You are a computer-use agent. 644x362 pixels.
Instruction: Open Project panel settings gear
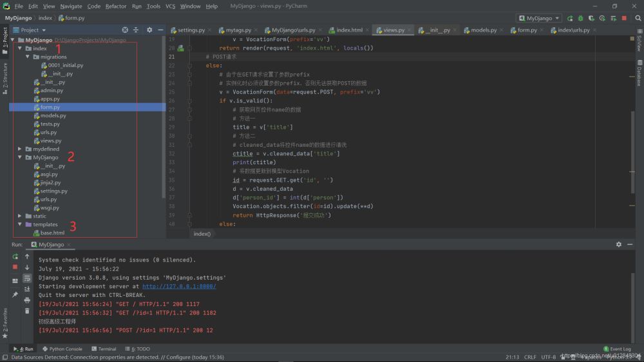pyautogui.click(x=149, y=30)
